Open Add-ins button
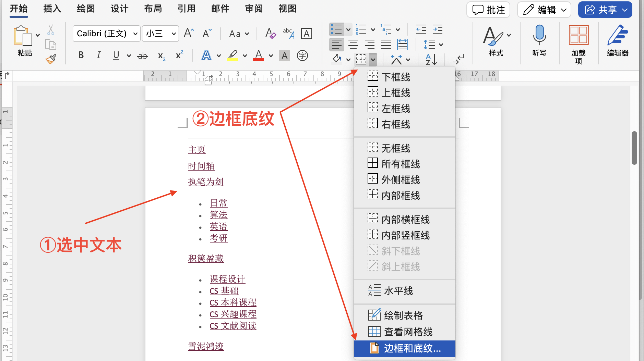The width and height of the screenshot is (644, 361). [x=579, y=45]
